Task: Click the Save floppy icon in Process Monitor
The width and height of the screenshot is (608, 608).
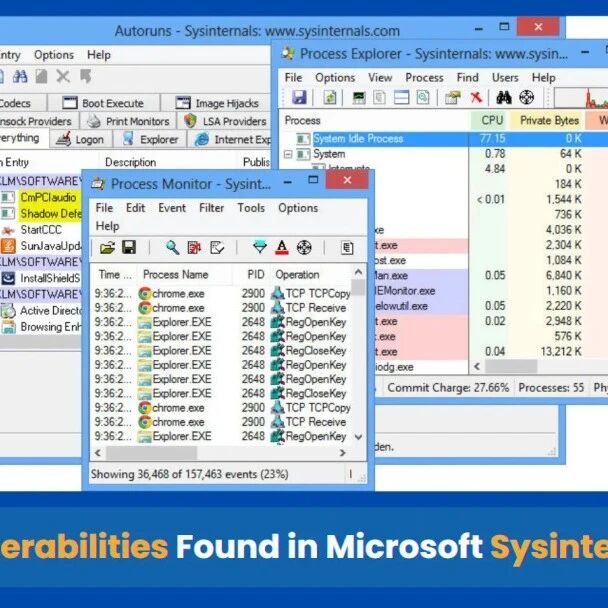Action: point(129,247)
